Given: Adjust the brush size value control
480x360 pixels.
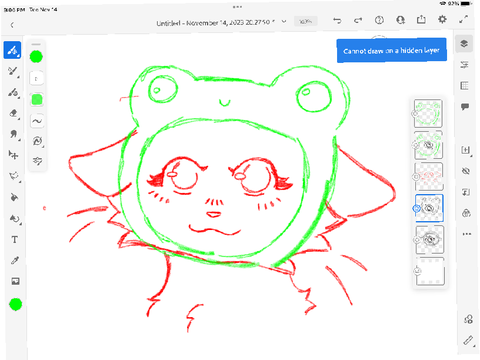Looking at the screenshot, I should coord(36,79).
